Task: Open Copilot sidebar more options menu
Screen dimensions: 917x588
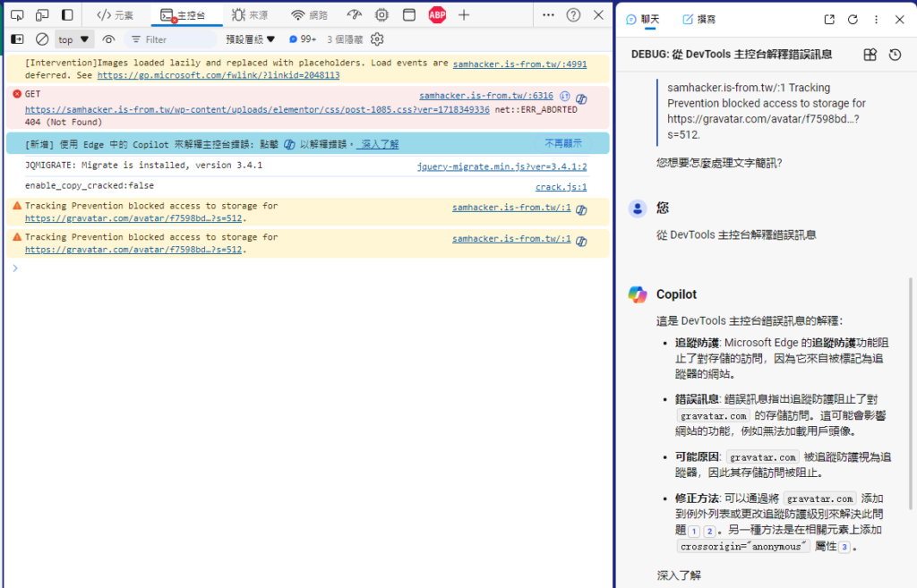Action: point(876,20)
